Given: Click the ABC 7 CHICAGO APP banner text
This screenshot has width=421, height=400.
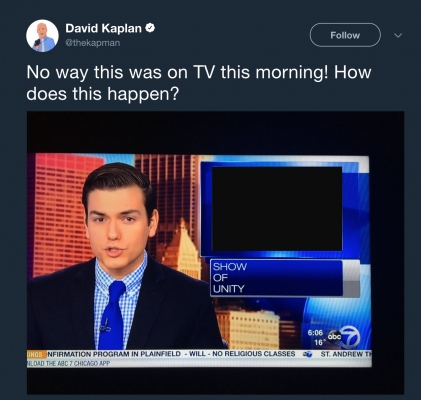Looking at the screenshot, I should coord(68,363).
